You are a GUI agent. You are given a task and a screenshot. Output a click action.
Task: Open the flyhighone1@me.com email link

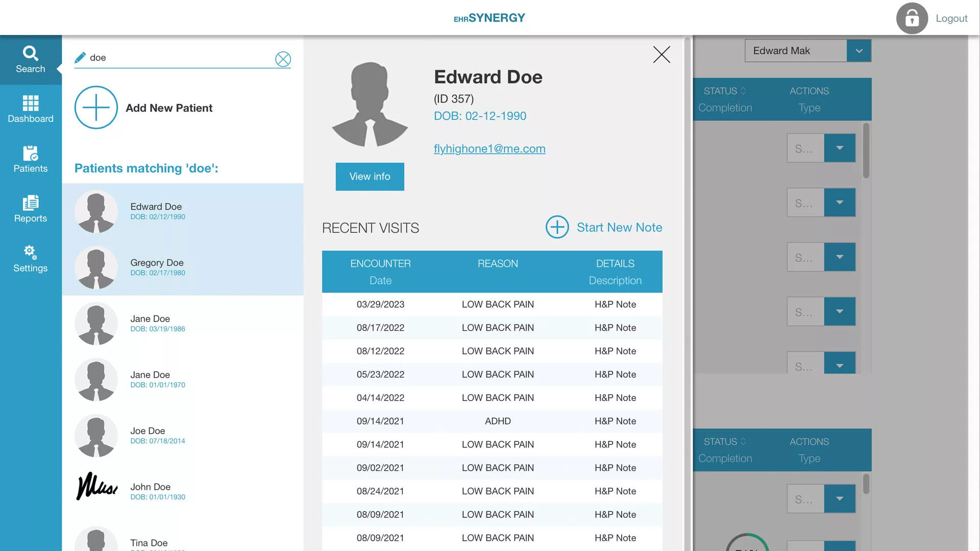click(489, 148)
